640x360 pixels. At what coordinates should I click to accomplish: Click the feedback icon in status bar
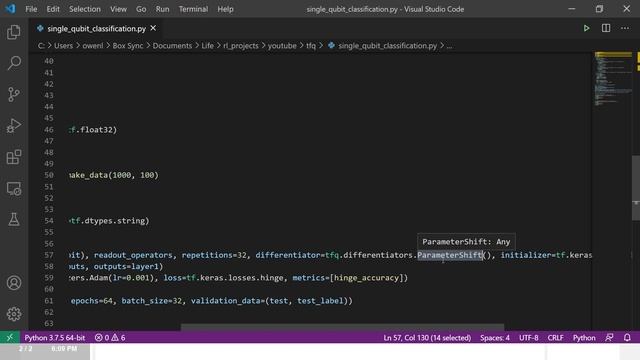point(609,338)
